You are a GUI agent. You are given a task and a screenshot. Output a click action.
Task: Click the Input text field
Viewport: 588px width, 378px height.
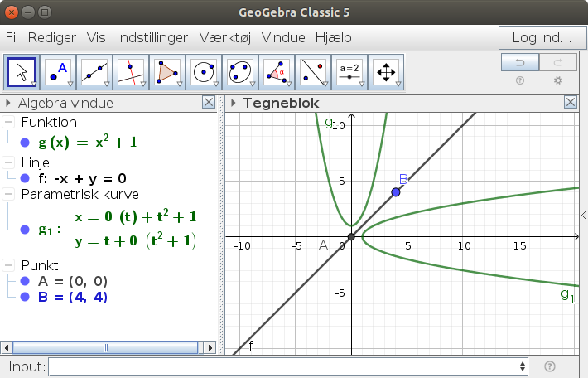coord(284,366)
